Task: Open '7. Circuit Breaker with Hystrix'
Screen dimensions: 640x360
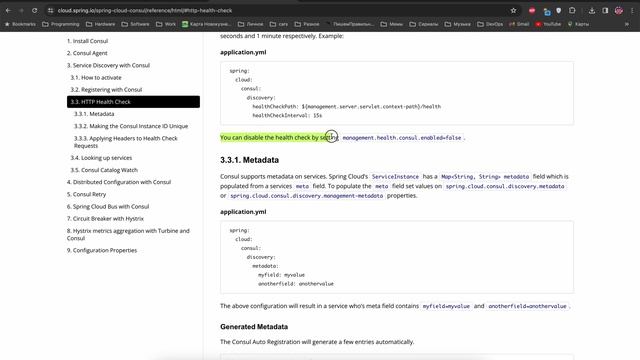Action: coord(105,219)
